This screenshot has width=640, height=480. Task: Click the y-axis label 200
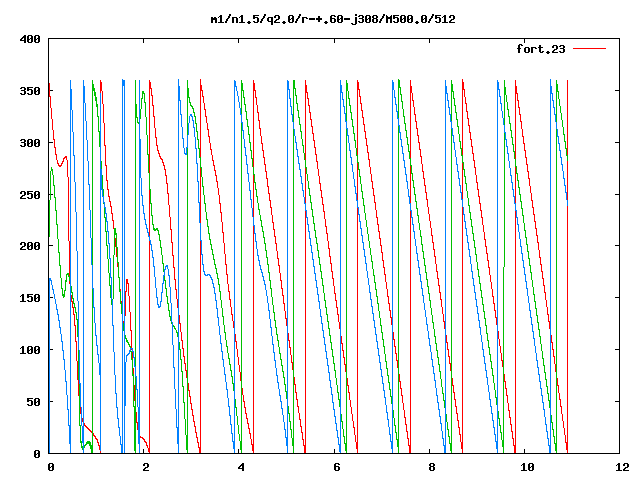click(30, 246)
